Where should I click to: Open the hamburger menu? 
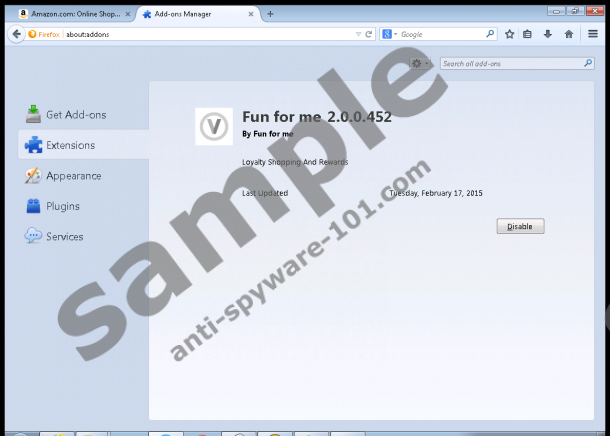(593, 34)
